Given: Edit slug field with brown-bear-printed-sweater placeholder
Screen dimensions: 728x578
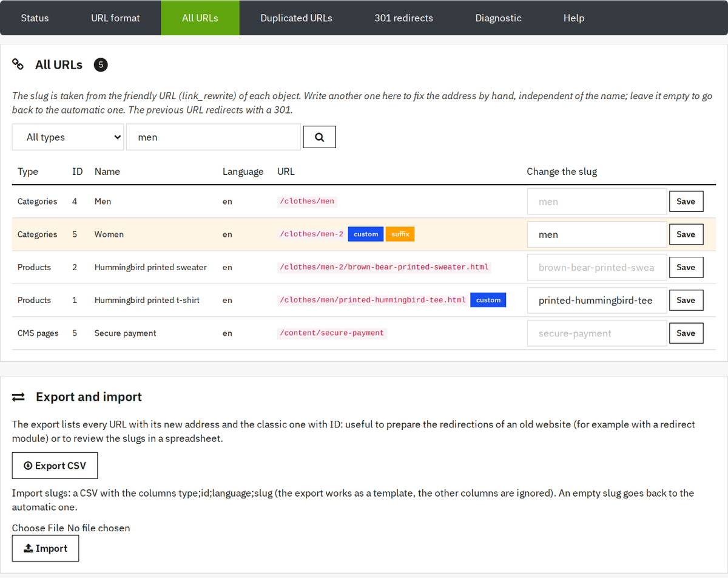Looking at the screenshot, I should [x=597, y=267].
